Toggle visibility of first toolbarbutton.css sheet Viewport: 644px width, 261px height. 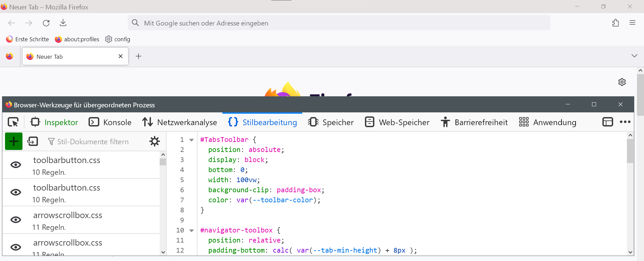[x=16, y=165]
